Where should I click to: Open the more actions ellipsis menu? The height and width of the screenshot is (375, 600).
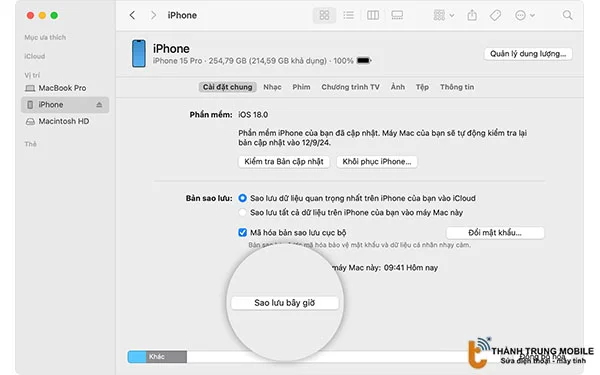[x=524, y=15]
